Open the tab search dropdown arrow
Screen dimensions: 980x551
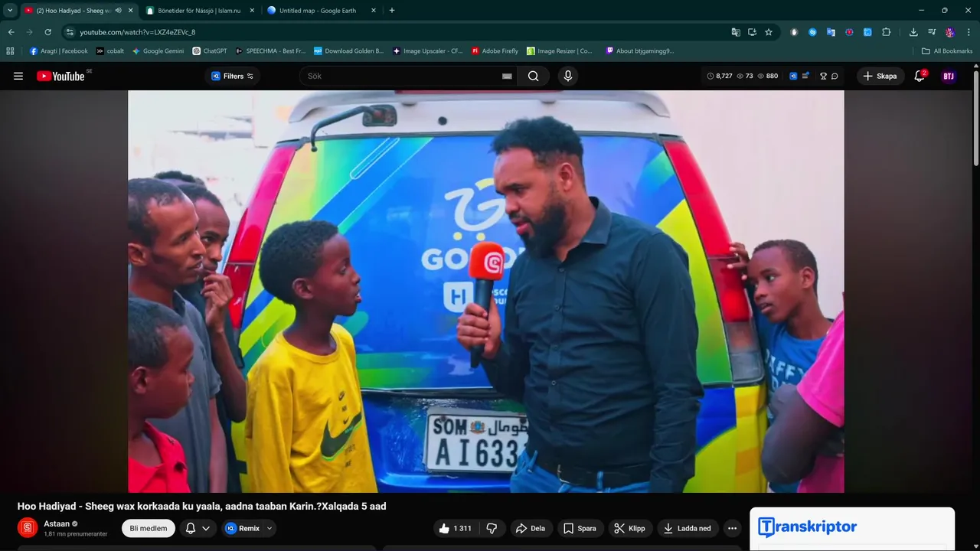click(10, 11)
